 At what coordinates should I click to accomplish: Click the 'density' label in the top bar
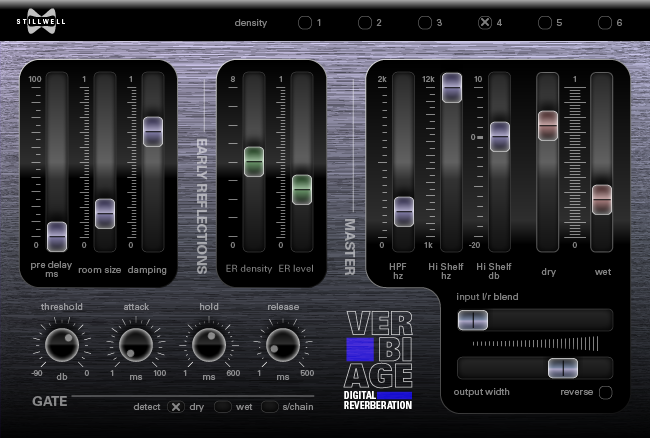tap(251, 23)
